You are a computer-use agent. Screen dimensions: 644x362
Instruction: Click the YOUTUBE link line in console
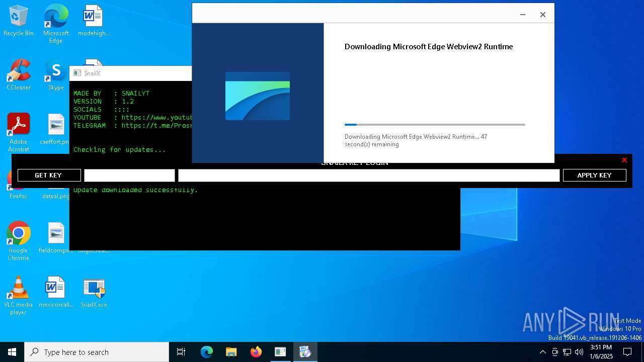133,118
